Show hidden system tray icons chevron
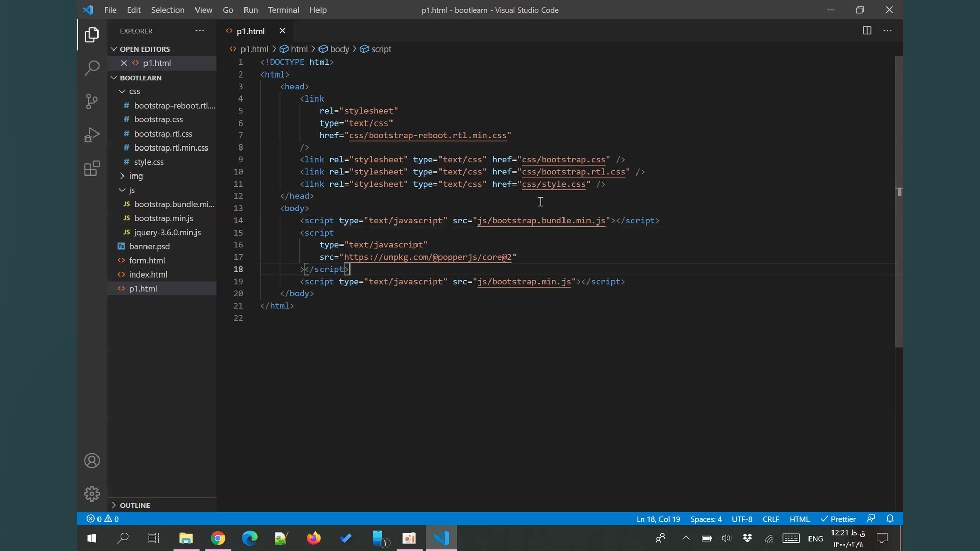This screenshot has width=980, height=551. (x=686, y=538)
